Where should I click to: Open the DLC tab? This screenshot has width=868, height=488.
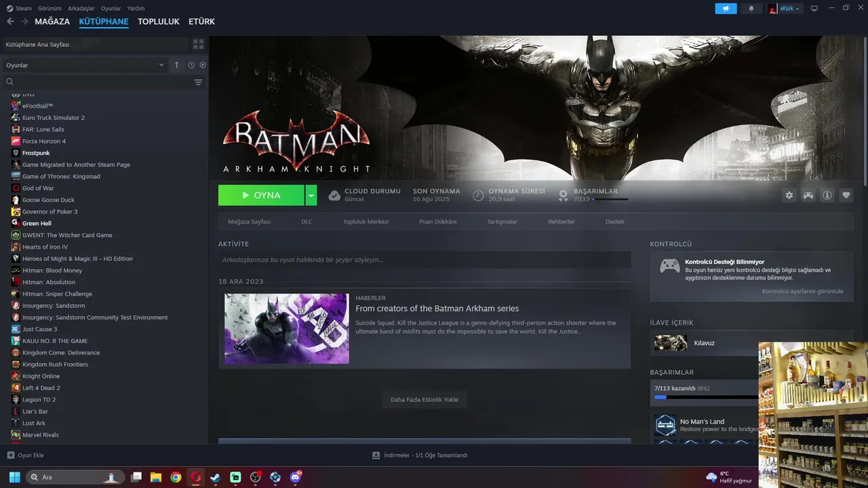click(x=307, y=222)
